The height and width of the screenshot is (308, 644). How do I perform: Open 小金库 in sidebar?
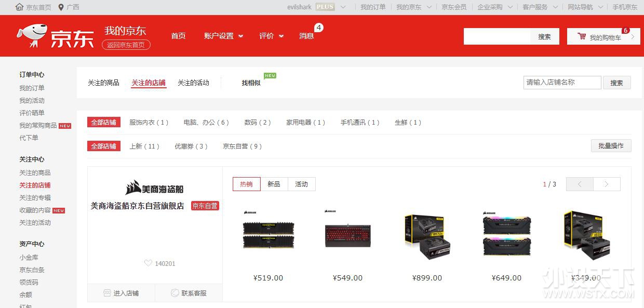(29, 257)
